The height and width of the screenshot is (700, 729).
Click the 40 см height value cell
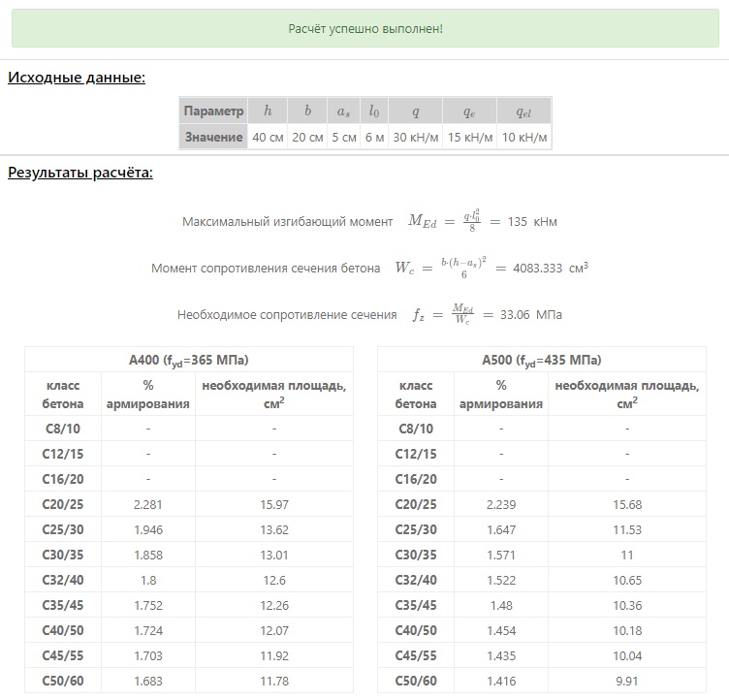pyautogui.click(x=268, y=138)
